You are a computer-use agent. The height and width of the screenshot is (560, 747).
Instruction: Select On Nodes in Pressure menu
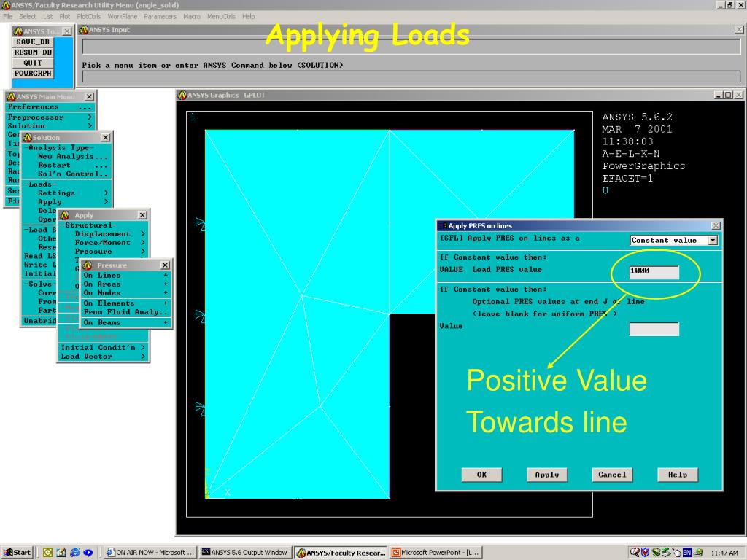125,293
